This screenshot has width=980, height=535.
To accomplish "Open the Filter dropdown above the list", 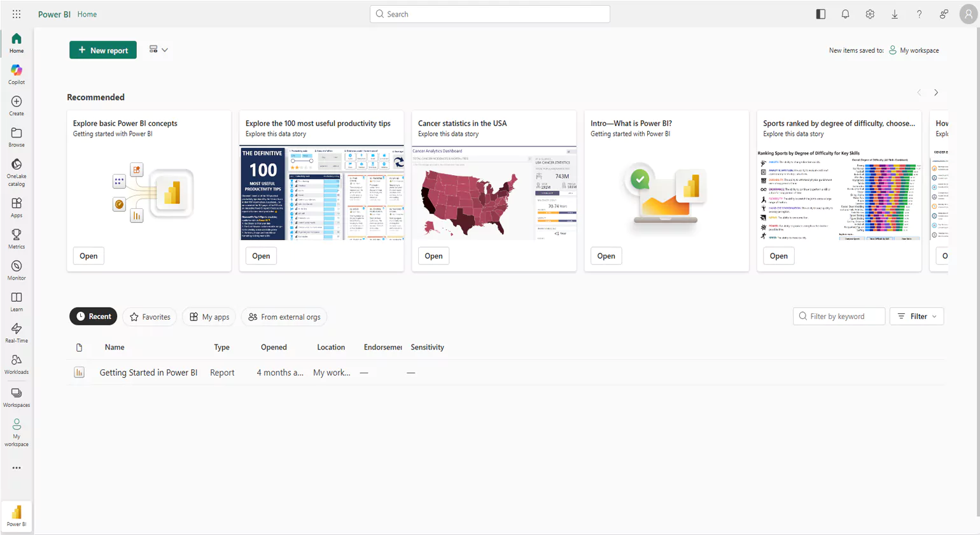I will (916, 316).
